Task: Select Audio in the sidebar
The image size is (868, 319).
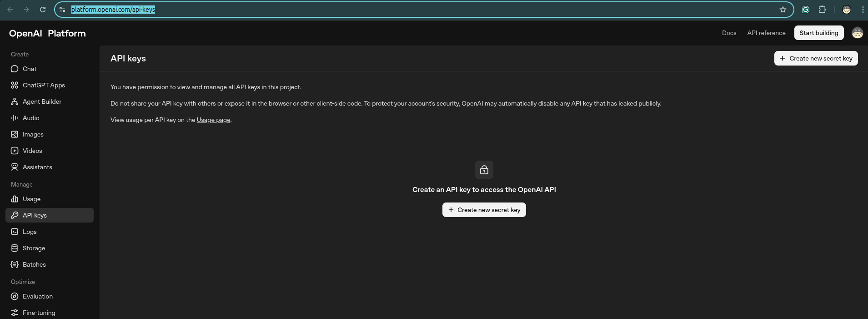Action: pyautogui.click(x=50, y=118)
